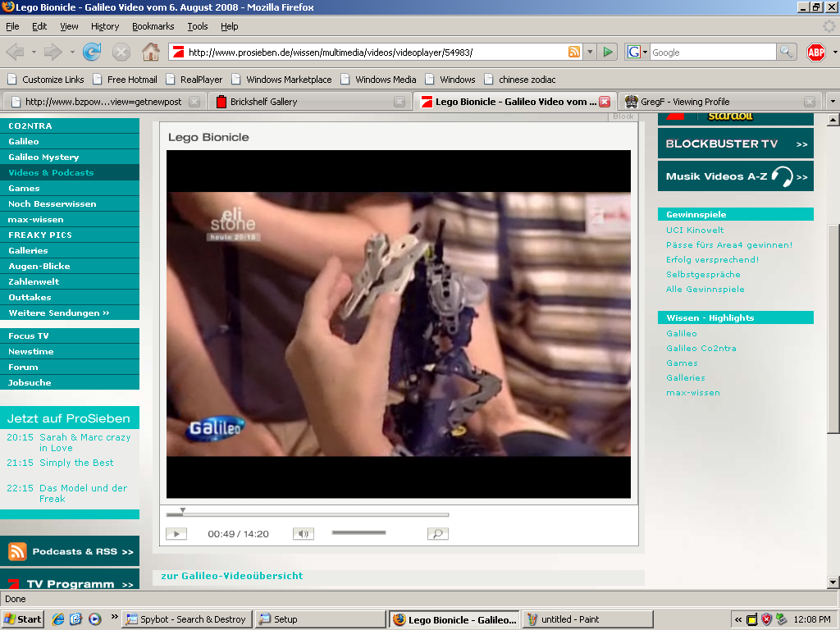Image resolution: width=840 pixels, height=630 pixels.
Task: Click the Google search input field
Action: pos(713,52)
